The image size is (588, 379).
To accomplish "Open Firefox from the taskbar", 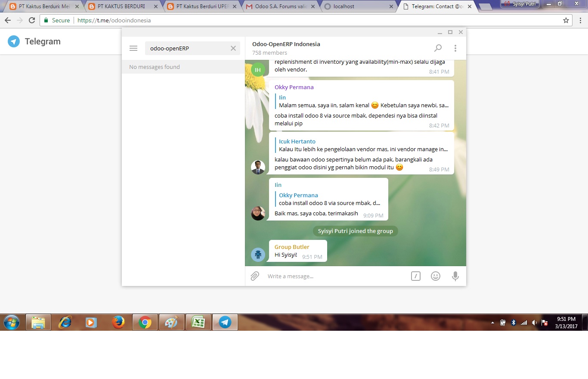I will pyautogui.click(x=118, y=322).
